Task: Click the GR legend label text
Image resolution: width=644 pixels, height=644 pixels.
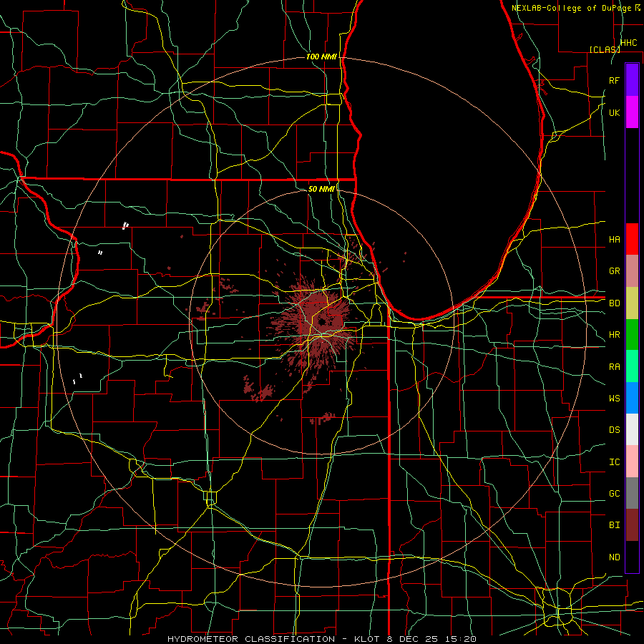Action: point(614,271)
